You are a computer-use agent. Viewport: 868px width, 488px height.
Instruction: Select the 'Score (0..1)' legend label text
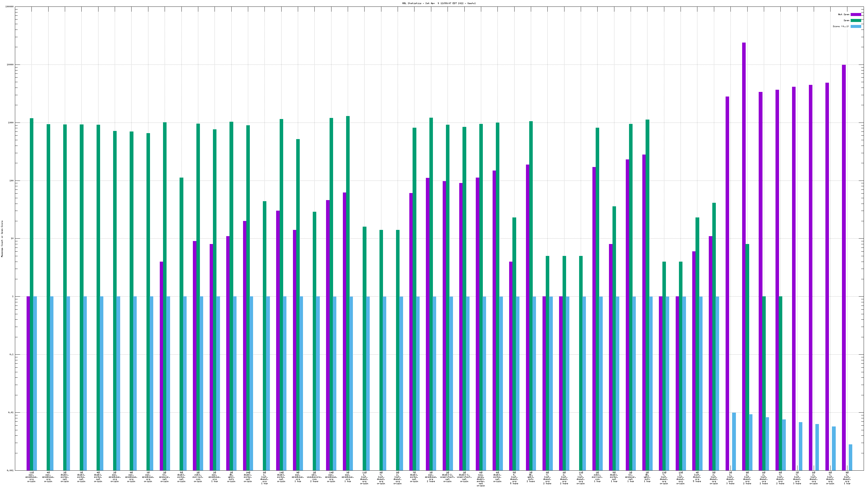(841, 26)
